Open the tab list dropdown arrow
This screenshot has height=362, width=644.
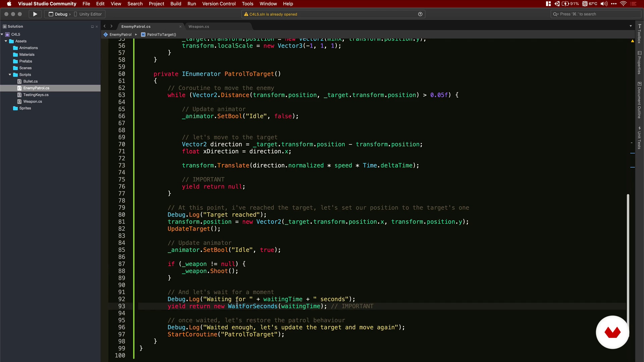[x=631, y=26]
